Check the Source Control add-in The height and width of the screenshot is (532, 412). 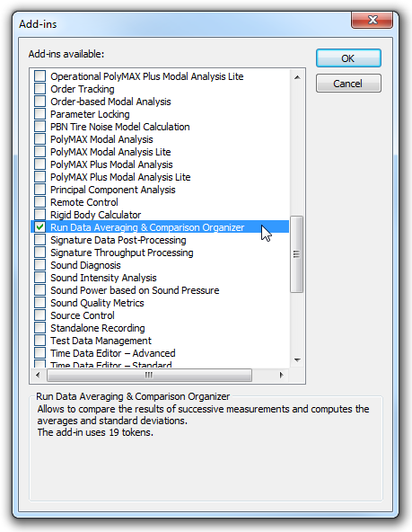coord(40,315)
